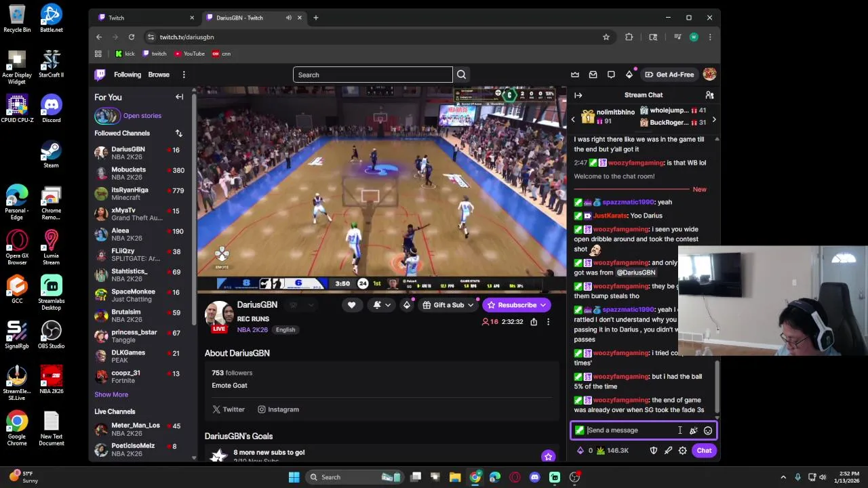Click the heart follow button
This screenshot has height=488, width=868.
(351, 305)
